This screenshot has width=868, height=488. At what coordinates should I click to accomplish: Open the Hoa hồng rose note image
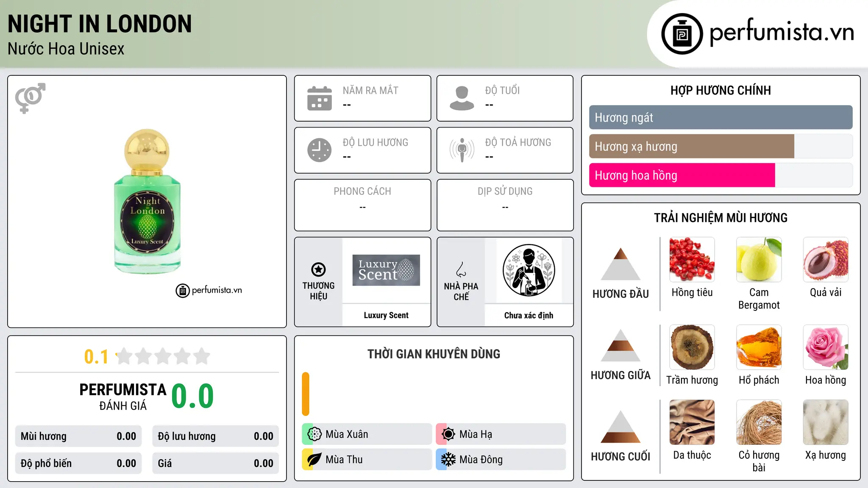(826, 347)
